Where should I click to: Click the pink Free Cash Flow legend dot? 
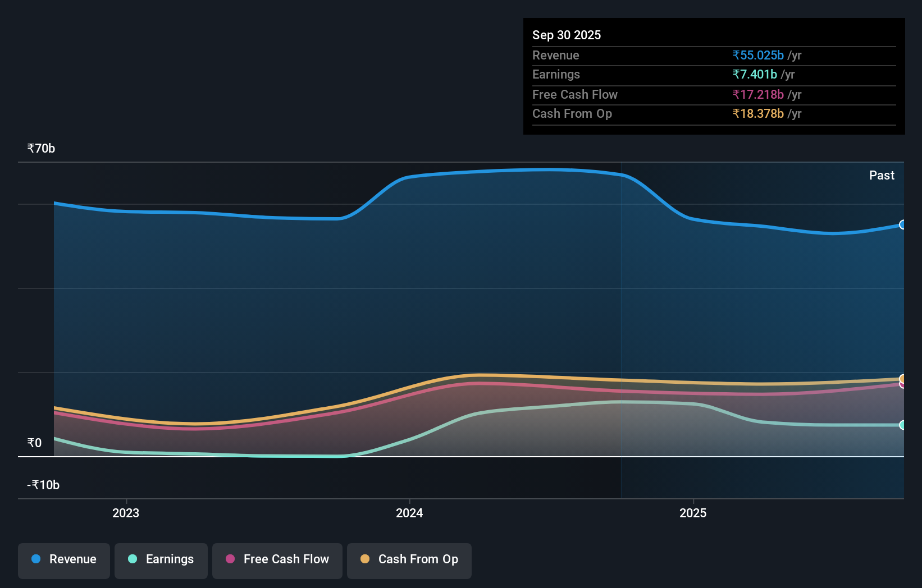(230, 559)
